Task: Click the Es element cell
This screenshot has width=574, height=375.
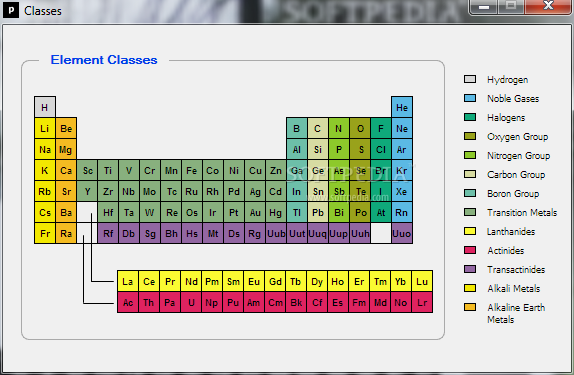Action: click(x=338, y=302)
